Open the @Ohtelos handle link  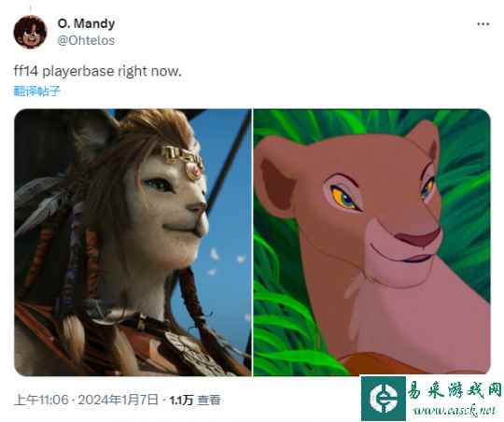(86, 40)
